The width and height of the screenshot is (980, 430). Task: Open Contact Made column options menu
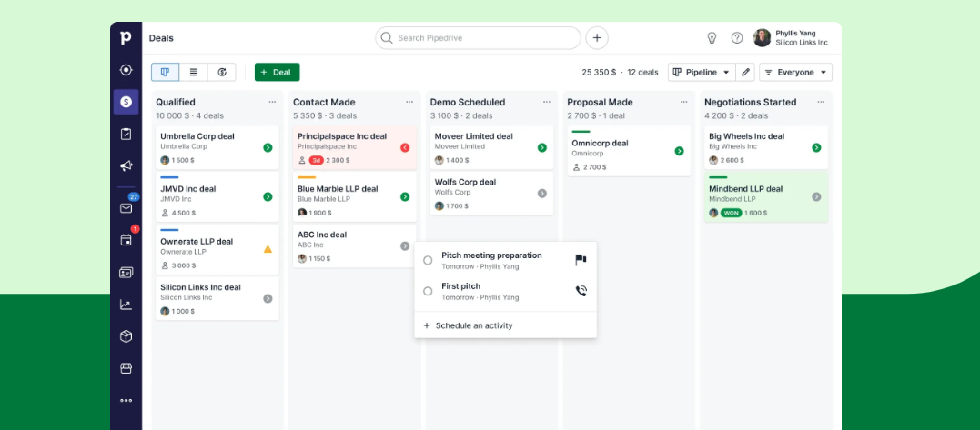(409, 102)
